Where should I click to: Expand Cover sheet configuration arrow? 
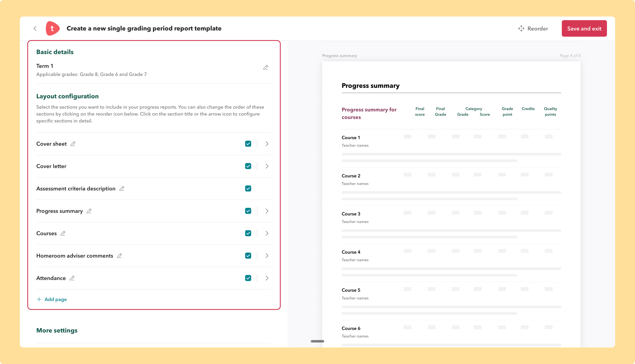click(x=267, y=144)
